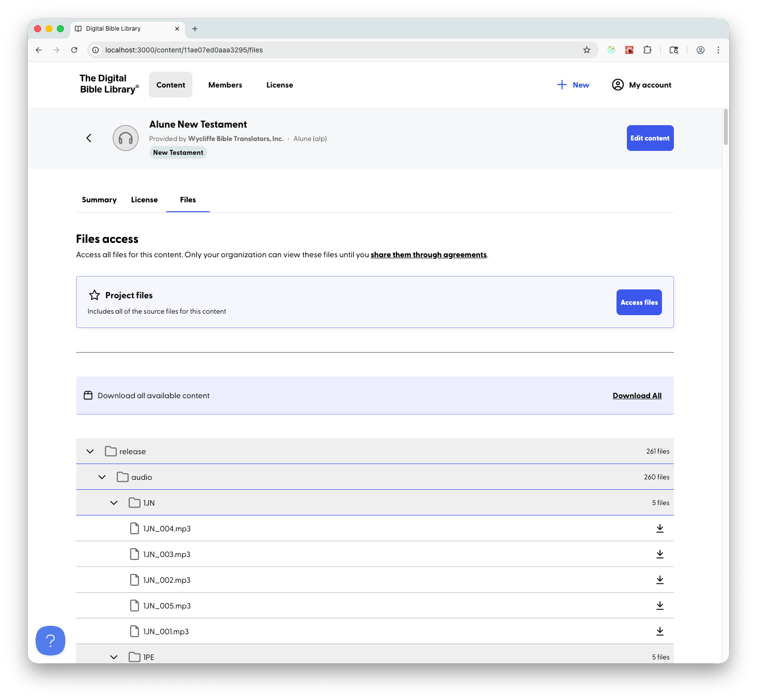Click the audio folder icon
The height and width of the screenshot is (700, 757).
tap(123, 477)
